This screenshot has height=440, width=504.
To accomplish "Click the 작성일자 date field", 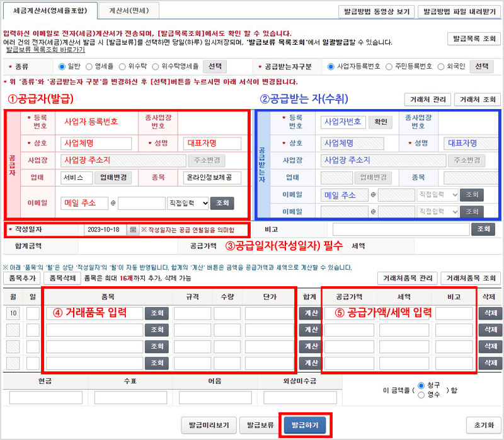I will click(x=105, y=230).
